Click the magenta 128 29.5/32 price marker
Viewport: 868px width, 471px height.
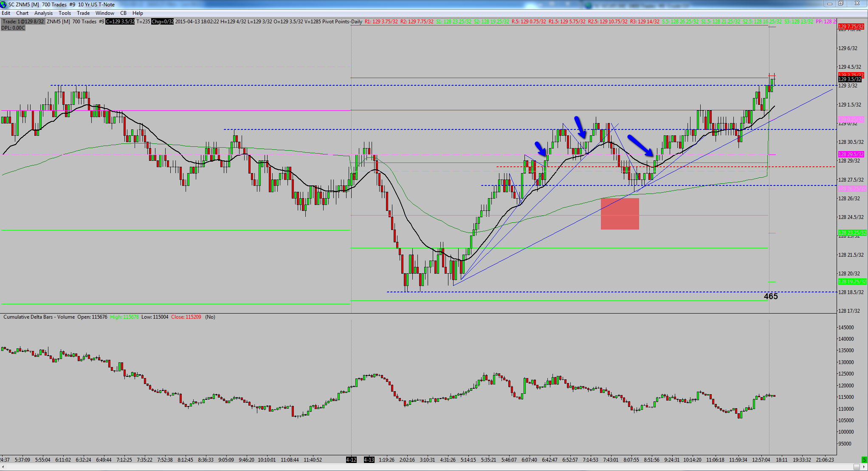(x=851, y=154)
